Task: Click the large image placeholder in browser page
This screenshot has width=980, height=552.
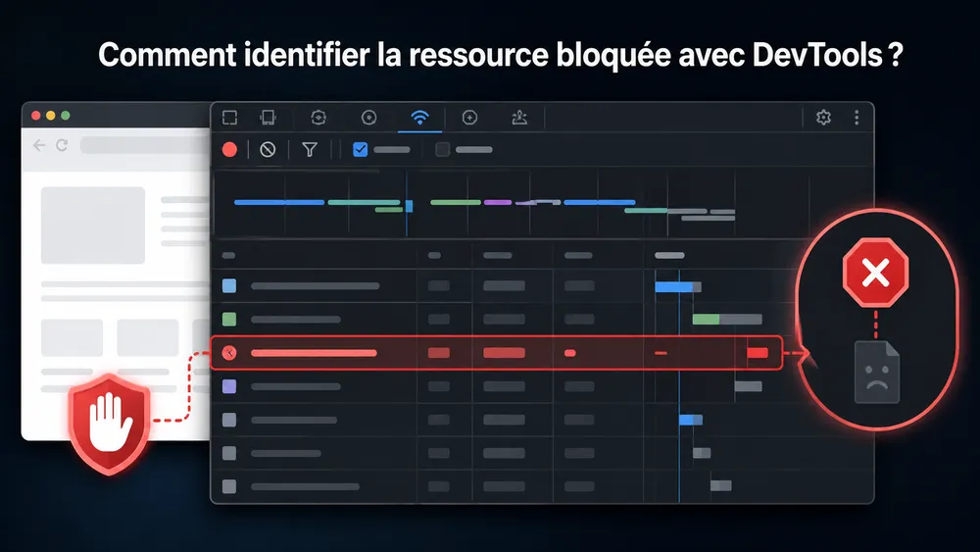Action: point(93,226)
